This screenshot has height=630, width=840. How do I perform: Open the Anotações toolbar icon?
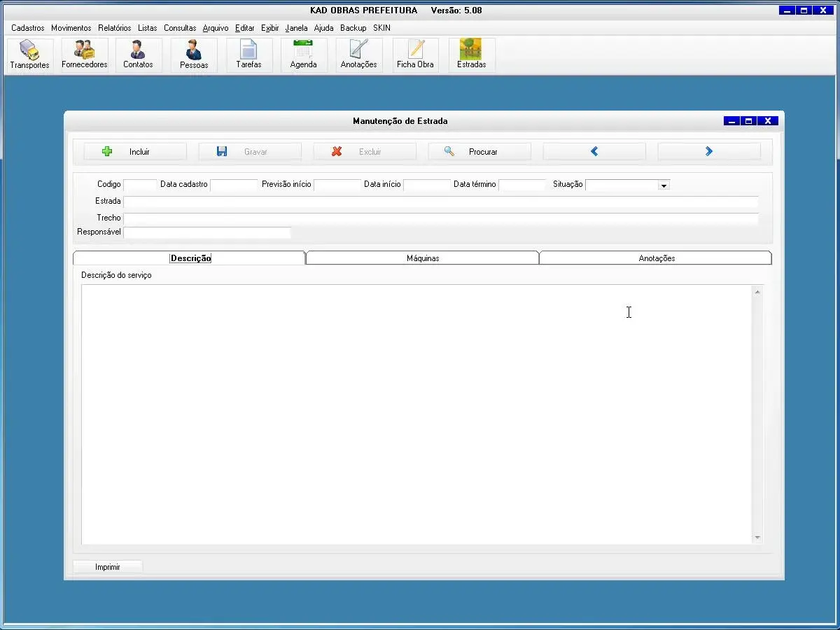(359, 55)
